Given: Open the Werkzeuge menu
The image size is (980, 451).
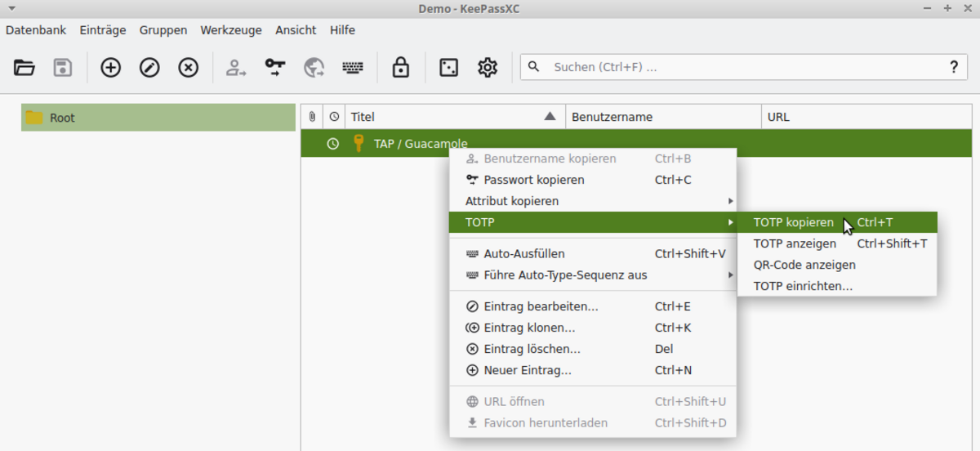Looking at the screenshot, I should (231, 29).
